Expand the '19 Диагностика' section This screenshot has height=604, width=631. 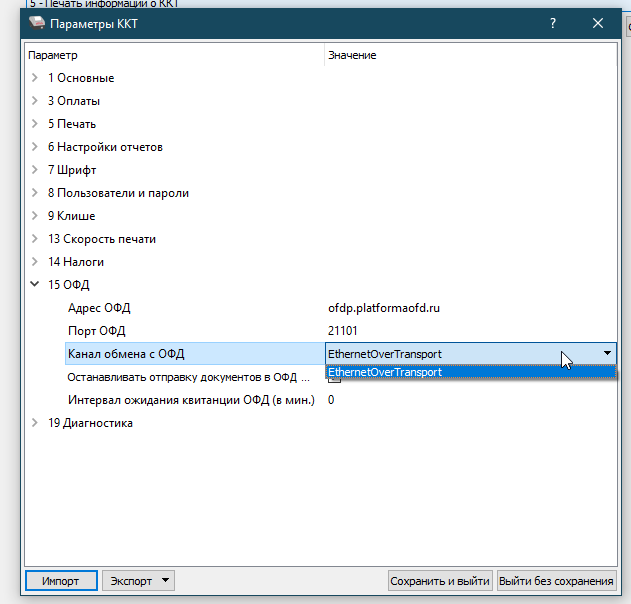click(x=35, y=423)
